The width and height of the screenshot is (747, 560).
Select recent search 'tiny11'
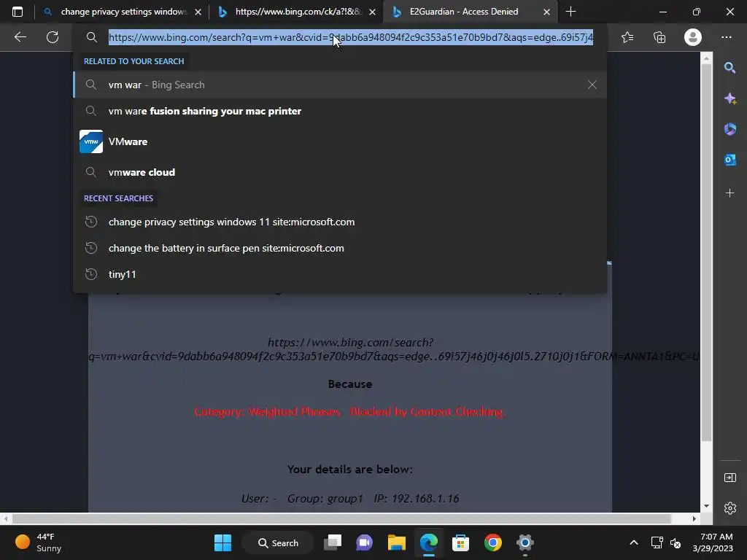pos(340,274)
